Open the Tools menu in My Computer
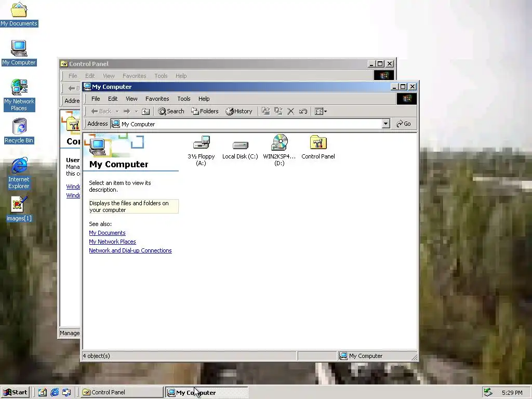This screenshot has height=399, width=532. pyautogui.click(x=183, y=99)
